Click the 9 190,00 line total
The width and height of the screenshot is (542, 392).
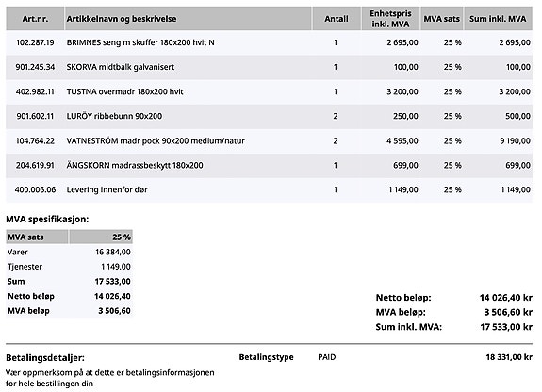(515, 141)
